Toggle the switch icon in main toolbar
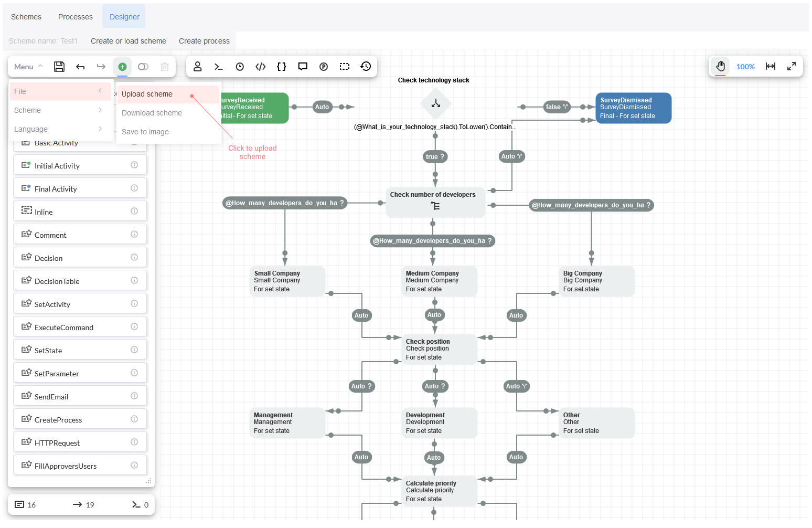Viewport: 812px width, 528px height. (x=143, y=67)
